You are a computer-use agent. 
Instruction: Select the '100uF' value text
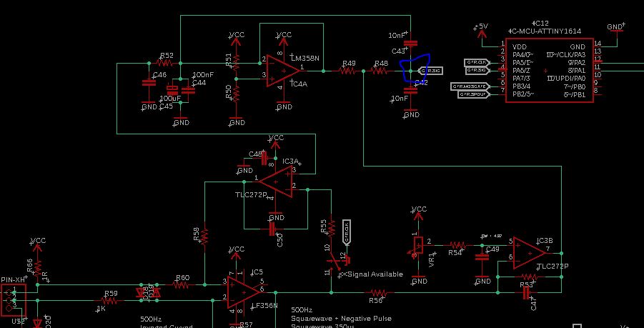point(170,99)
